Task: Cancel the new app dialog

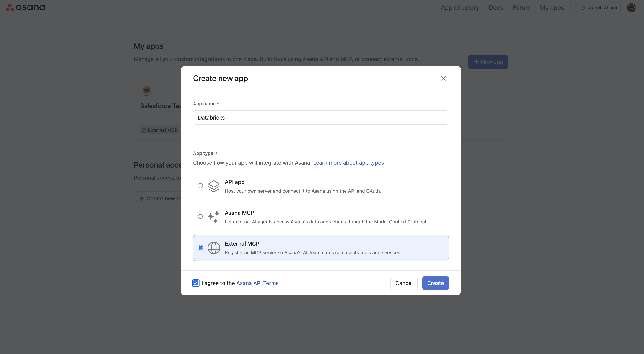Action: coord(404,283)
